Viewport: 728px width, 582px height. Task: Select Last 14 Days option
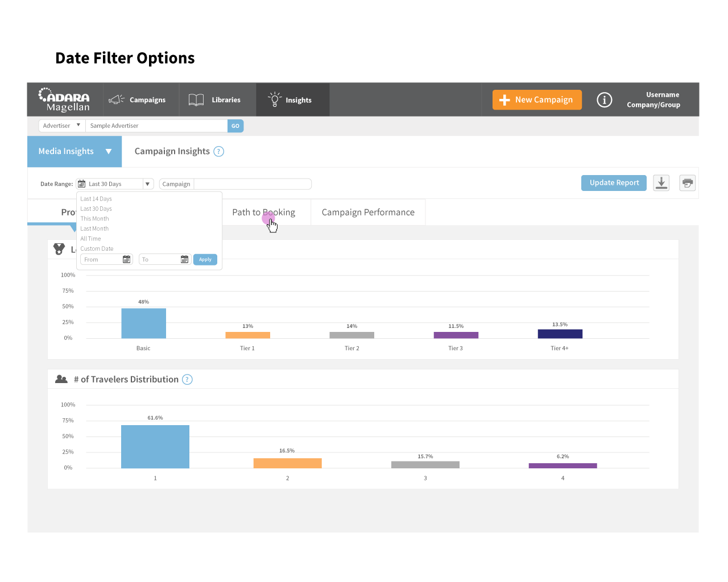coord(96,199)
